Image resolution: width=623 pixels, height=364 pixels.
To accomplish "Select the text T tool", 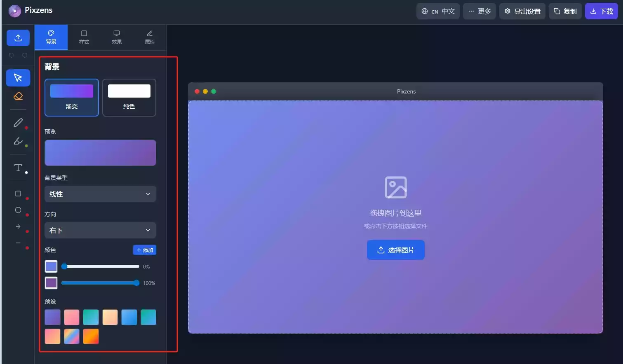I will [x=18, y=168].
